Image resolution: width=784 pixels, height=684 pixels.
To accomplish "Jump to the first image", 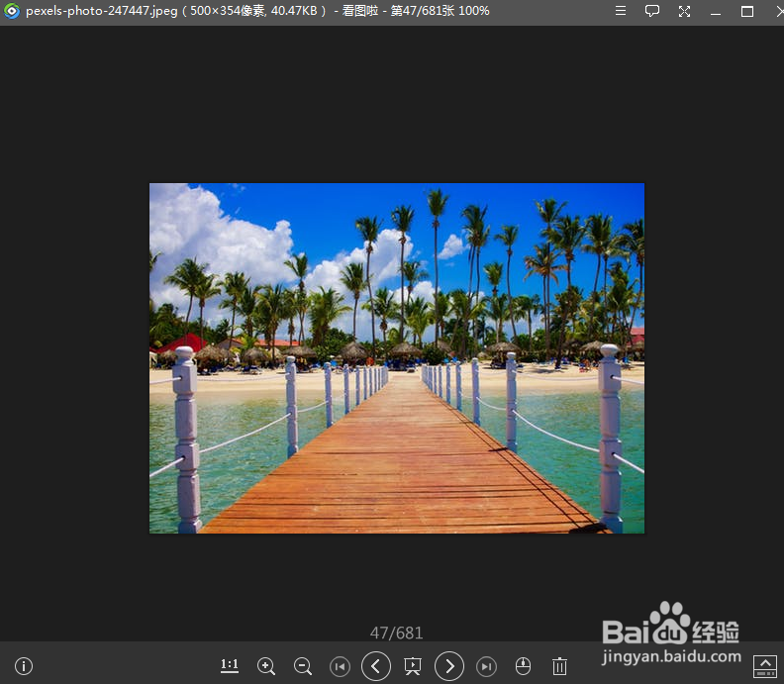I will pyautogui.click(x=340, y=666).
